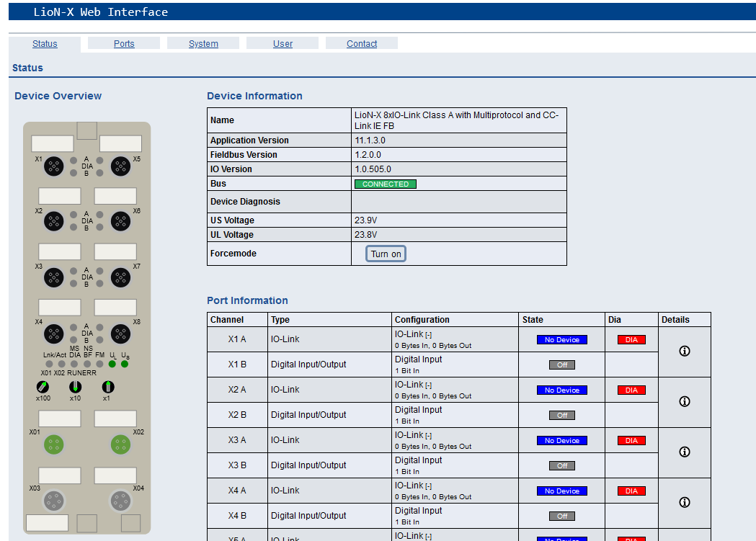Screen dimensions: 756x541
Task: Click Fieldbus Version value 1.2.0.0
Action: pyautogui.click(x=368, y=155)
